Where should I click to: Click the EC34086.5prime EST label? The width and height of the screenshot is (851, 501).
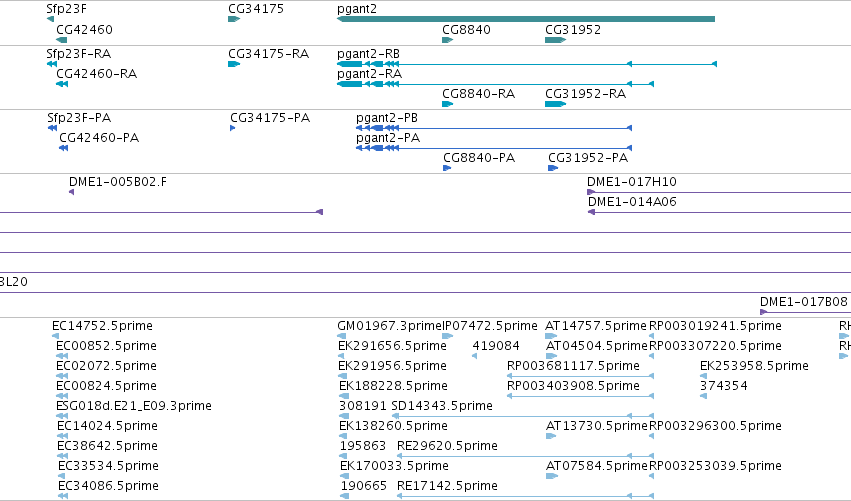pyautogui.click(x=109, y=486)
